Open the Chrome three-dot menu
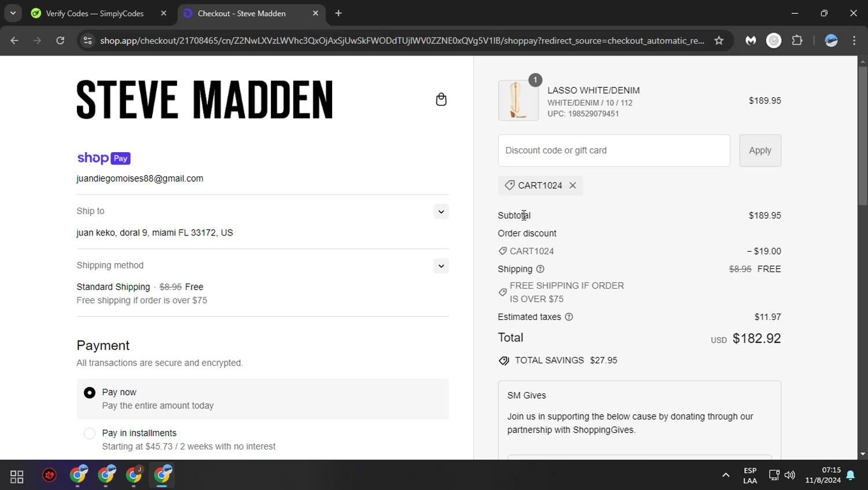The image size is (868, 490). coord(854,40)
